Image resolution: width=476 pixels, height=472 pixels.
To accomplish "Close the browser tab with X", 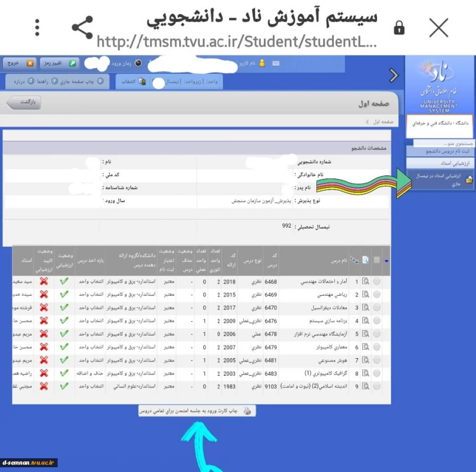I will click(x=438, y=28).
